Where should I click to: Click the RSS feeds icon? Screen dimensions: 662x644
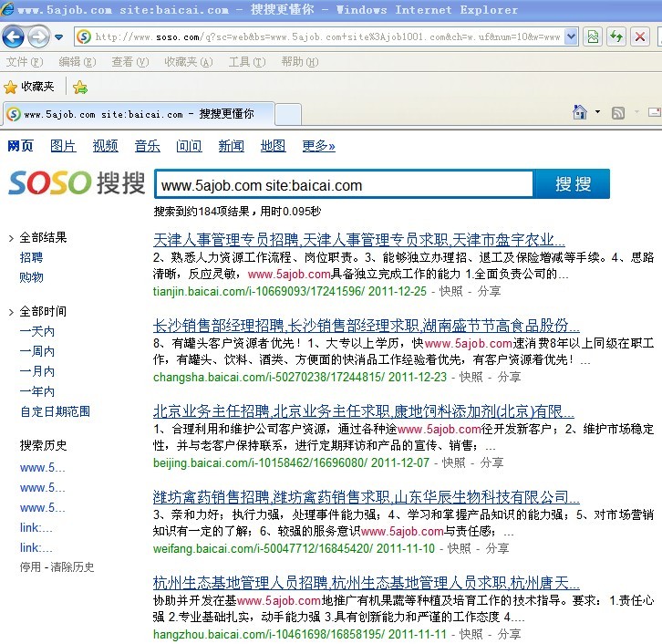point(618,113)
